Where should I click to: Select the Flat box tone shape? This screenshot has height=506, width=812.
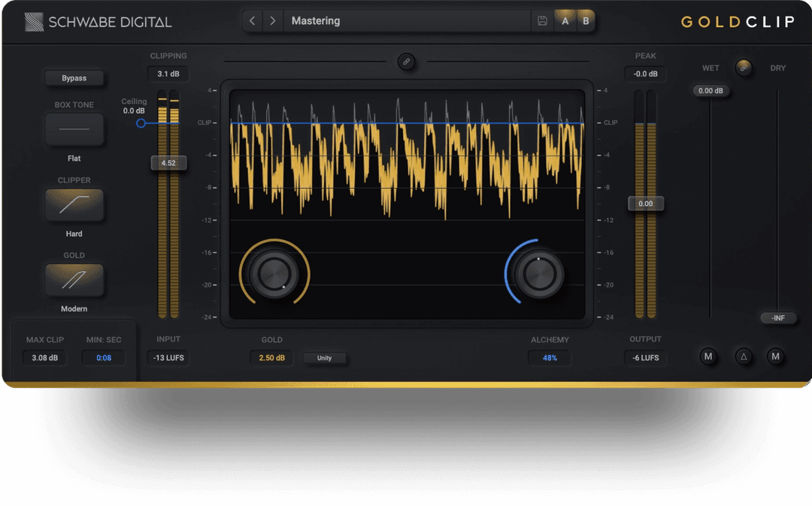(74, 129)
